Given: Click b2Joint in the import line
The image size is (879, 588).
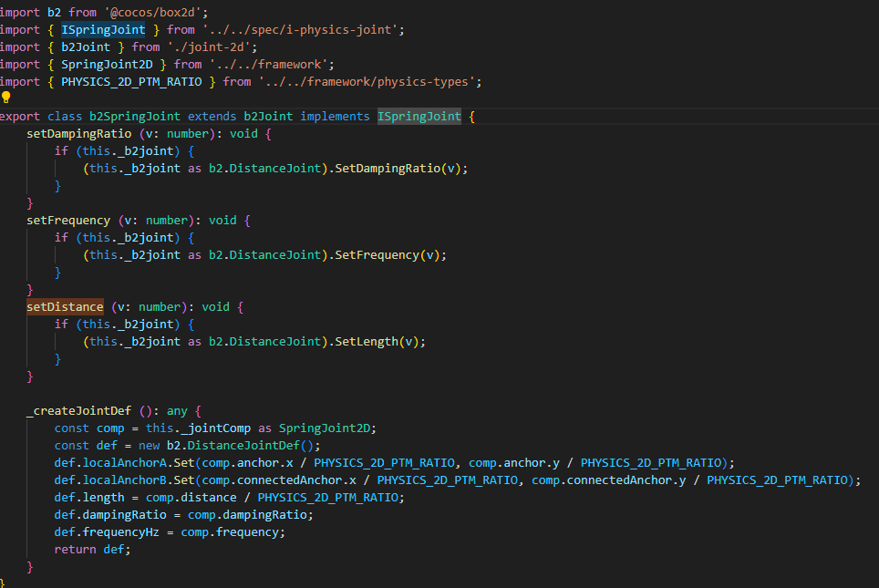Looking at the screenshot, I should pyautogui.click(x=86, y=47).
